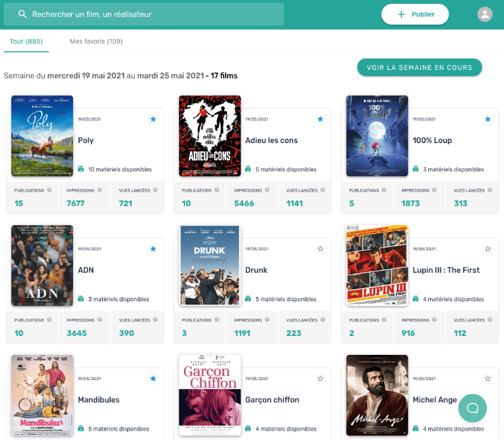Show help for ADN Publications stat
Viewport: 504px width, 440px height.
point(50,320)
